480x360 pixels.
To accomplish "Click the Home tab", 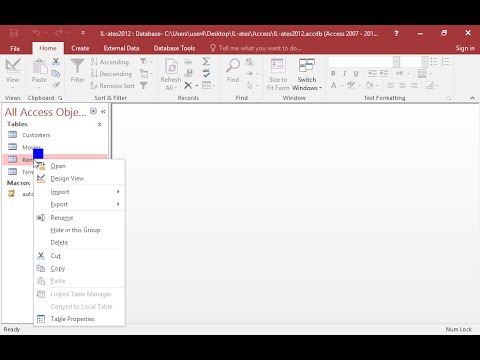I will [x=48, y=48].
